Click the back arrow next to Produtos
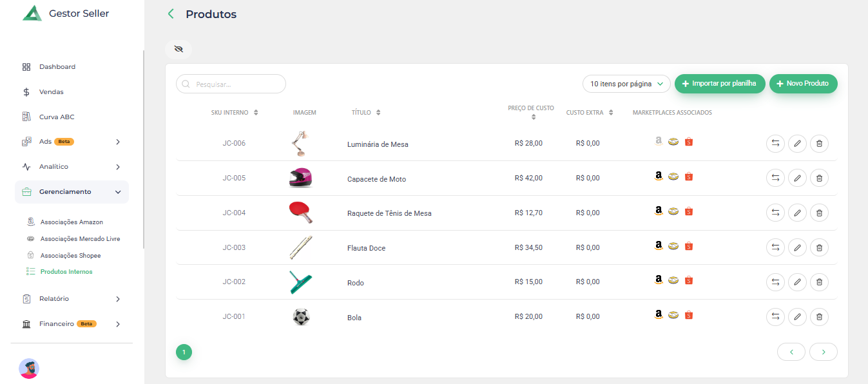The width and height of the screenshot is (868, 384). tap(171, 14)
